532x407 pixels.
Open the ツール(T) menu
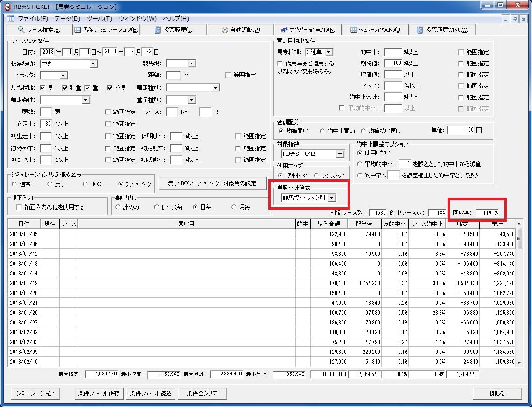pyautogui.click(x=99, y=19)
